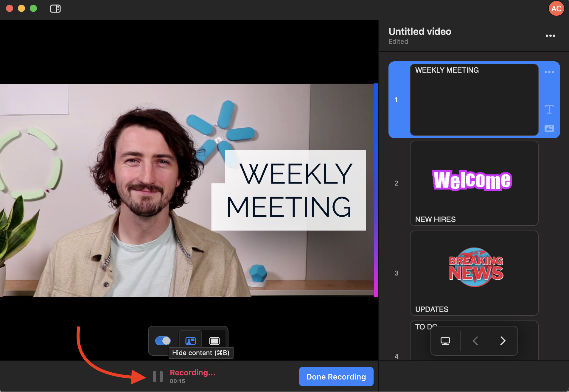Image resolution: width=569 pixels, height=392 pixels.
Task: Select the Welcome NEW HIRES slide
Action: click(474, 183)
